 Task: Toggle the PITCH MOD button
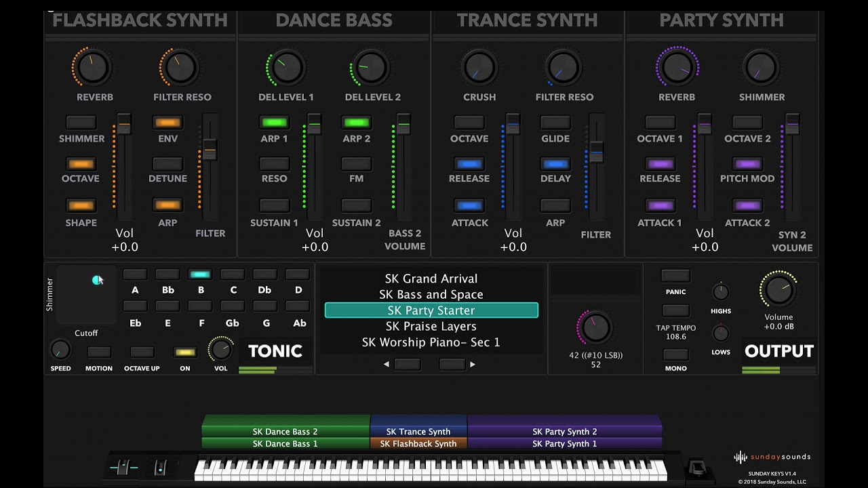(x=747, y=164)
